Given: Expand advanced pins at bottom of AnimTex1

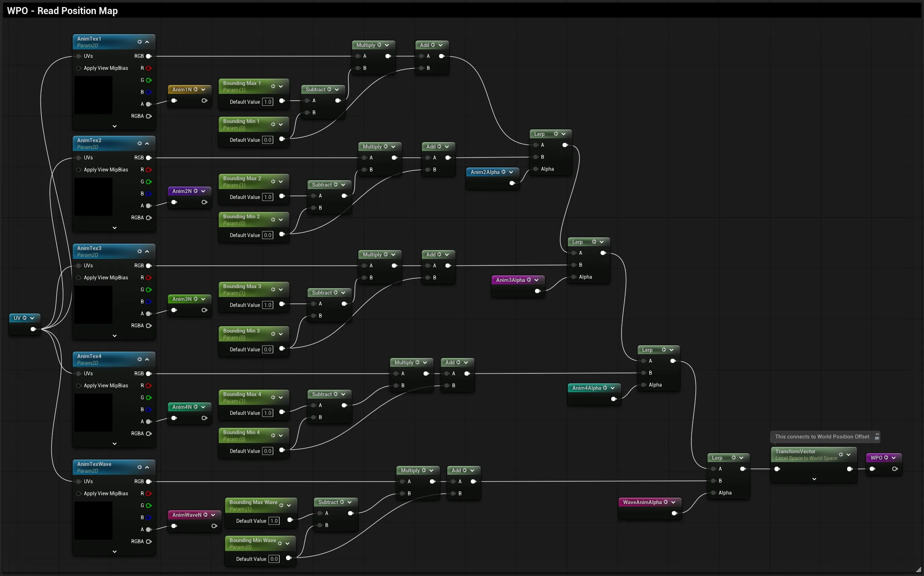Looking at the screenshot, I should 114,126.
